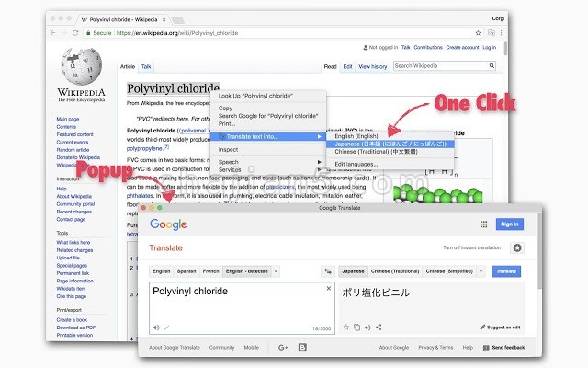The width and height of the screenshot is (588, 368).
Task: Listen to Japanese translation speaker icon
Action: 367,328
